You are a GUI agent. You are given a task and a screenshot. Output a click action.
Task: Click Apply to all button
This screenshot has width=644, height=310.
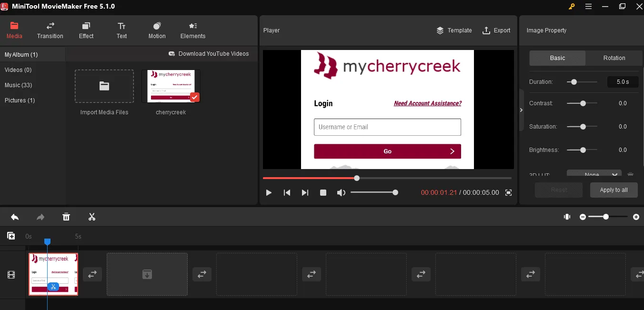(614, 190)
